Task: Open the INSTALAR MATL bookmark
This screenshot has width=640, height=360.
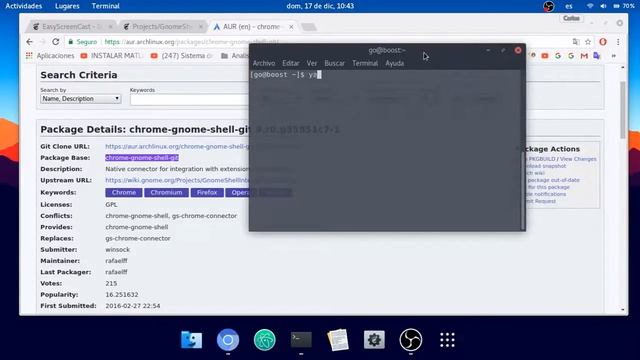Action: (112, 56)
